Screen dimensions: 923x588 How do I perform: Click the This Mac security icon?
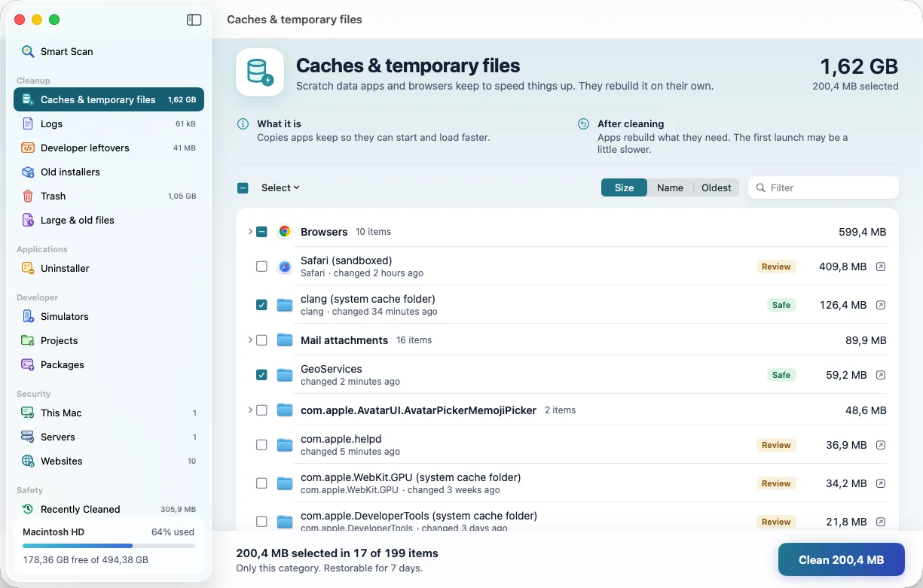pos(28,413)
